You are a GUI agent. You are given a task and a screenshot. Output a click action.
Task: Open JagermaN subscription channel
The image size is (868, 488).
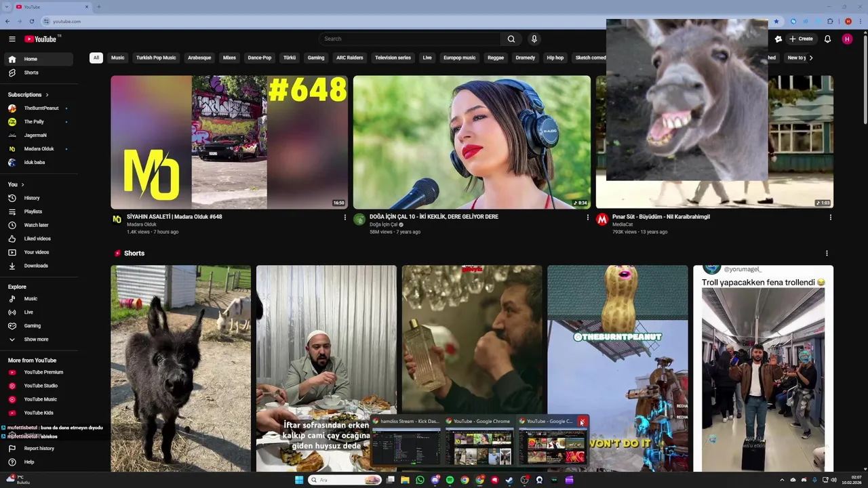39,135
